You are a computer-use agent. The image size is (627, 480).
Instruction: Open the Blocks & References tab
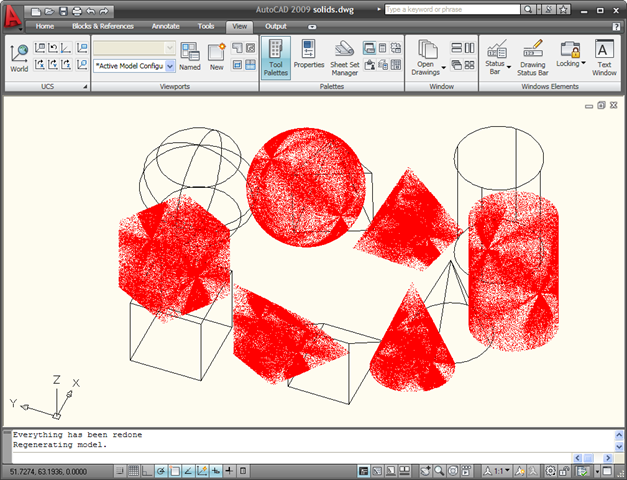coord(101,26)
